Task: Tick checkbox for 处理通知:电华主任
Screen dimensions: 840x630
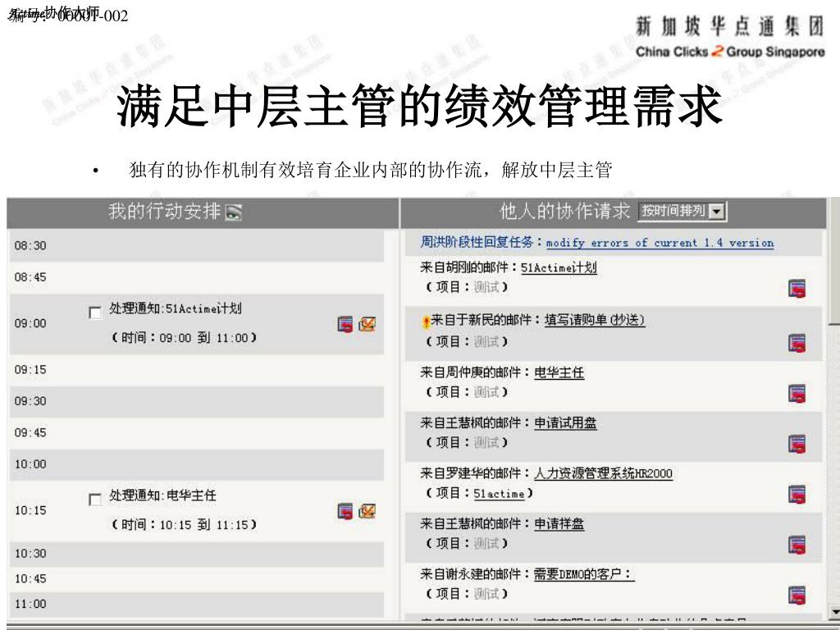Action: coord(95,500)
